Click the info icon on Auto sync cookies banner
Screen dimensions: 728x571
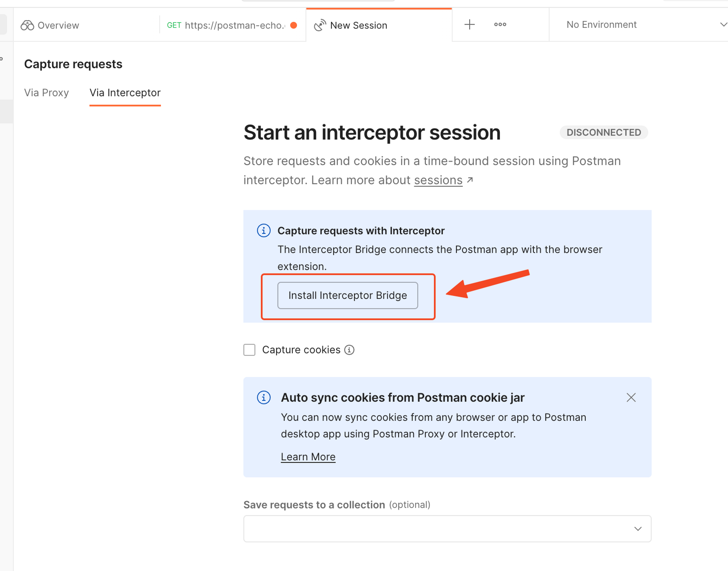coord(263,398)
